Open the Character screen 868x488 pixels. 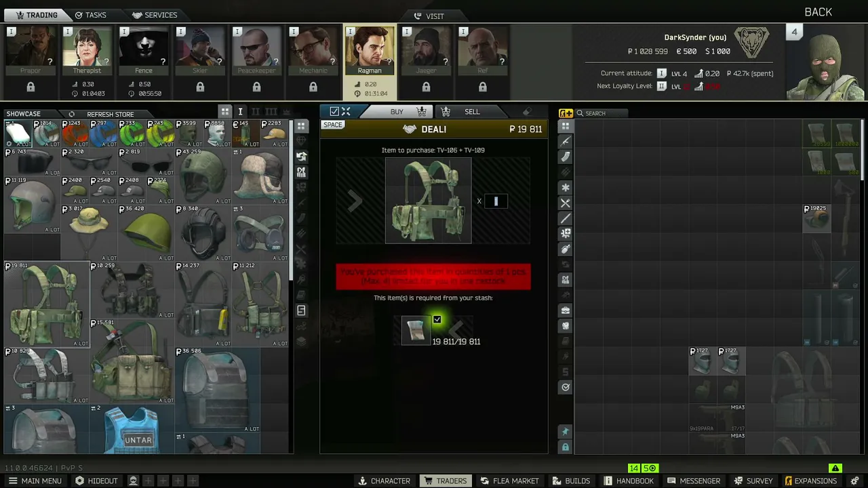pos(384,481)
